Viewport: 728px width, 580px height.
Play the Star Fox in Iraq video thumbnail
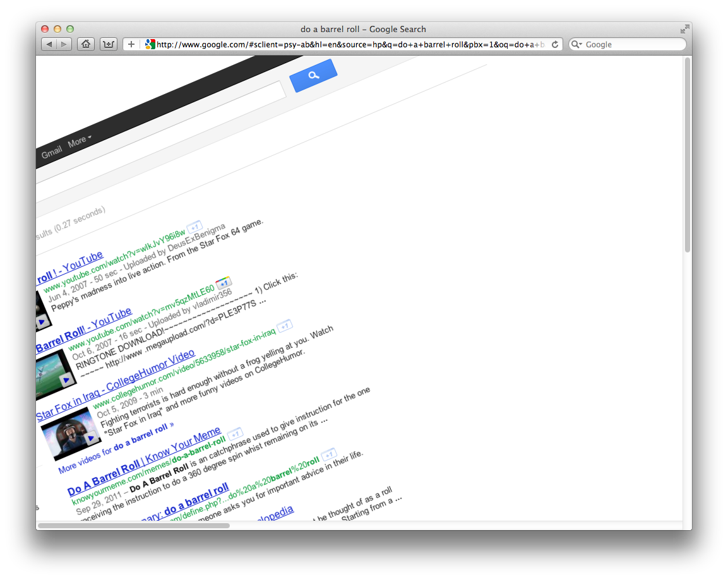click(x=71, y=434)
